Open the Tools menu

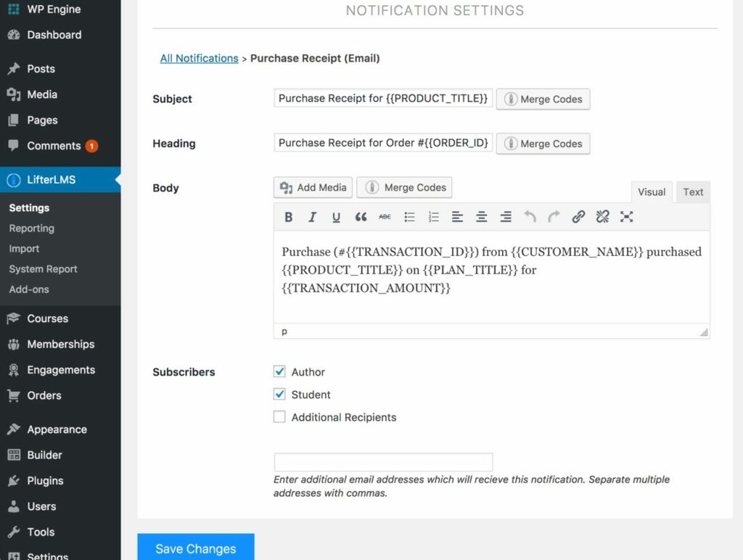click(60, 532)
